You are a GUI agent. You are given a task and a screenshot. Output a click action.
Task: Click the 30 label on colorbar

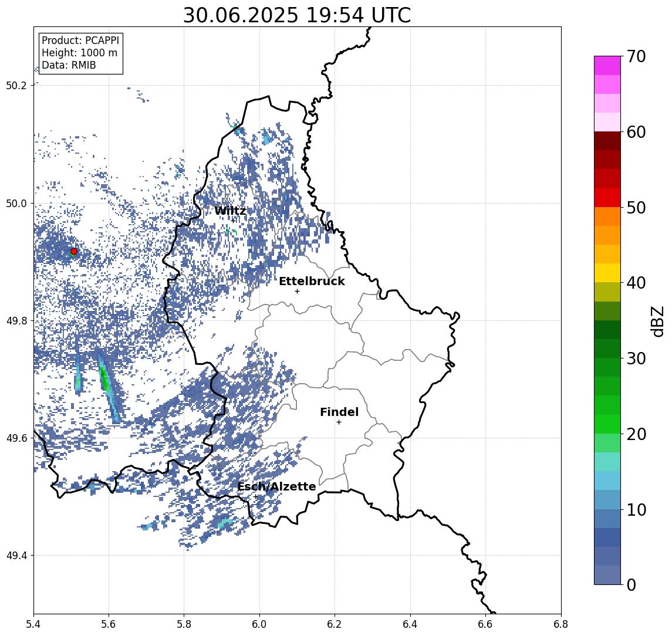636,358
